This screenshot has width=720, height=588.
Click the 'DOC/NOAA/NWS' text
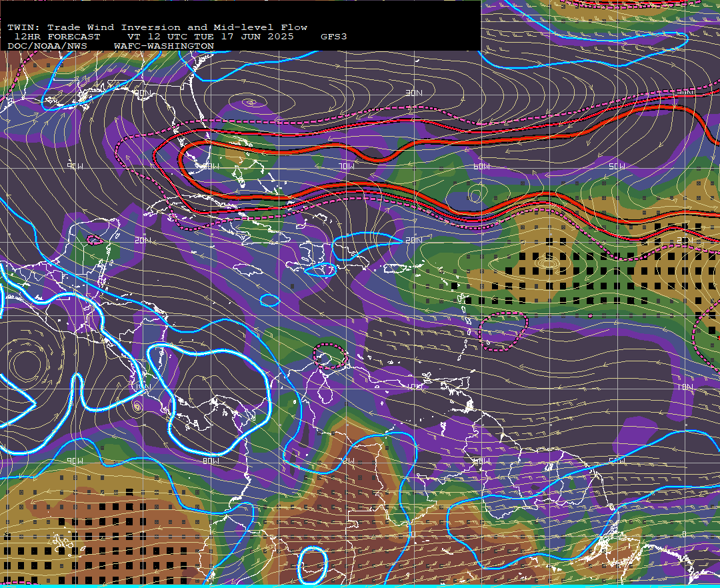point(47,47)
